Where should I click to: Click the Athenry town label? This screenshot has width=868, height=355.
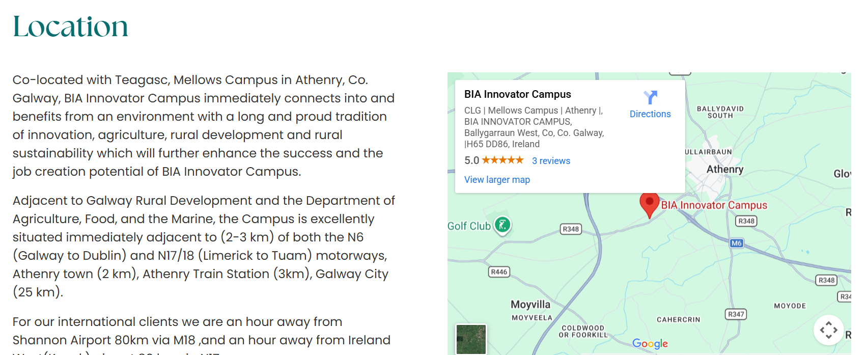click(725, 169)
